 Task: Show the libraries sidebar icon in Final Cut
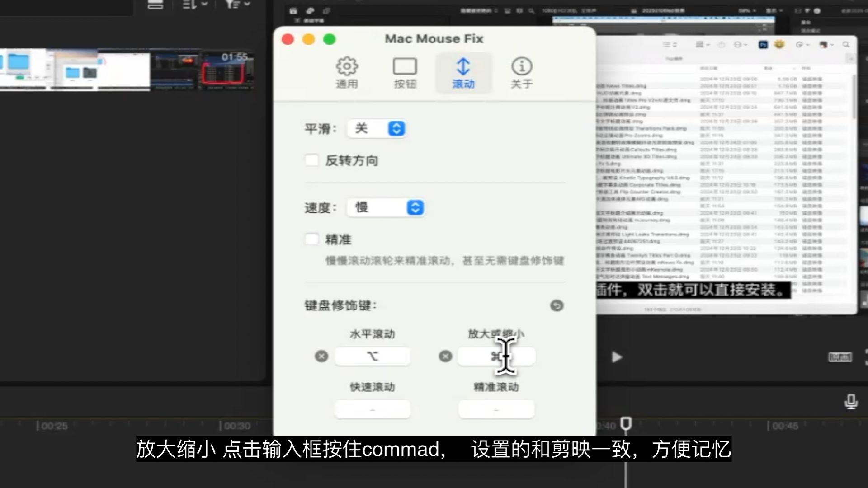coord(293,11)
